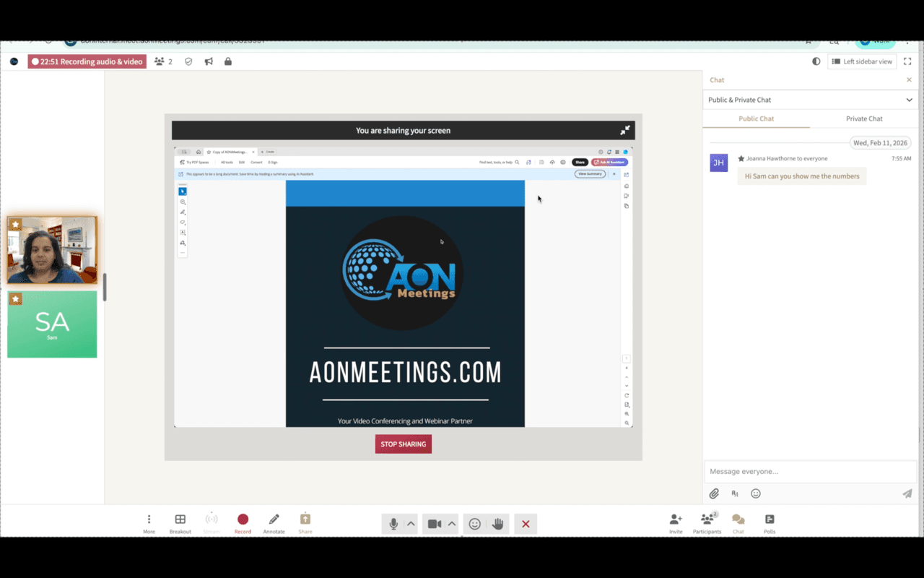Screen dimensions: 924x578
Task: Turn off the camera
Action: tap(434, 524)
